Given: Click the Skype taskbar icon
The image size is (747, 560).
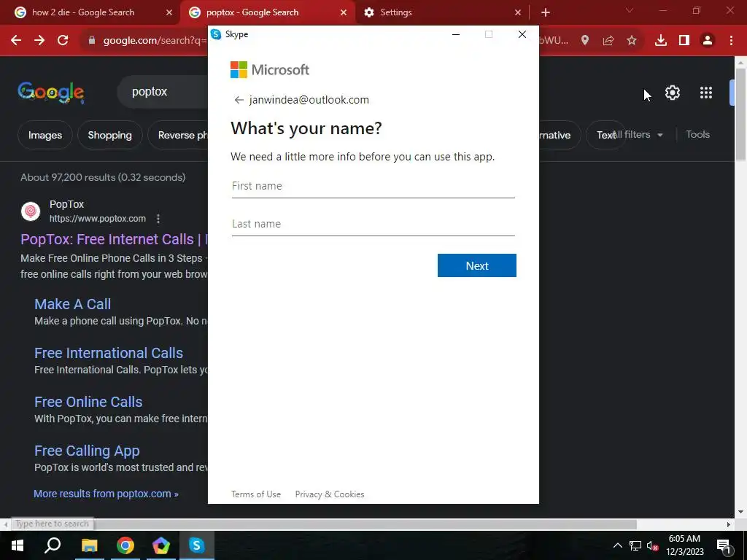Looking at the screenshot, I should pyautogui.click(x=197, y=545).
